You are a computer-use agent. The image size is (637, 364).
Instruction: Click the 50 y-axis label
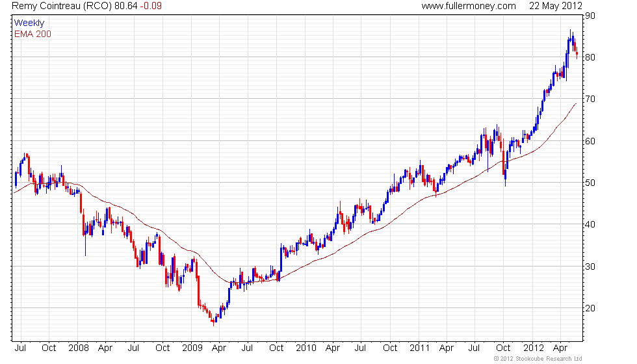click(590, 183)
